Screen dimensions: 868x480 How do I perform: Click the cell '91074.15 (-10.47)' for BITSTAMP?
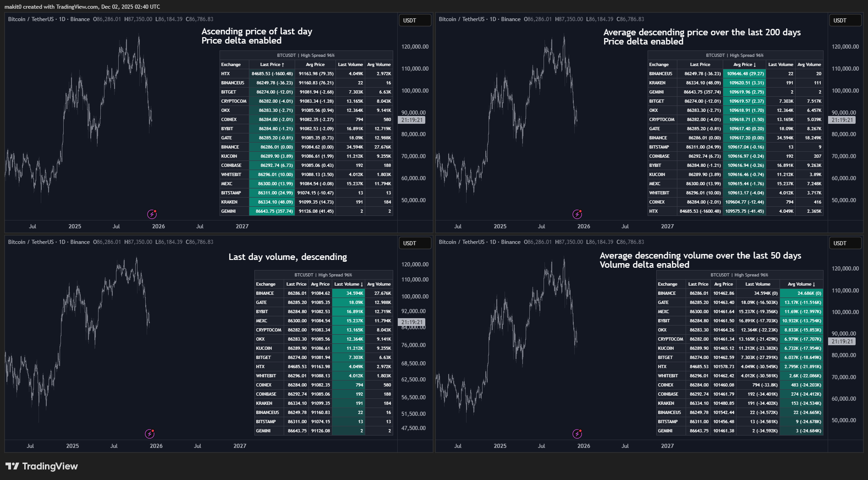[x=315, y=193]
